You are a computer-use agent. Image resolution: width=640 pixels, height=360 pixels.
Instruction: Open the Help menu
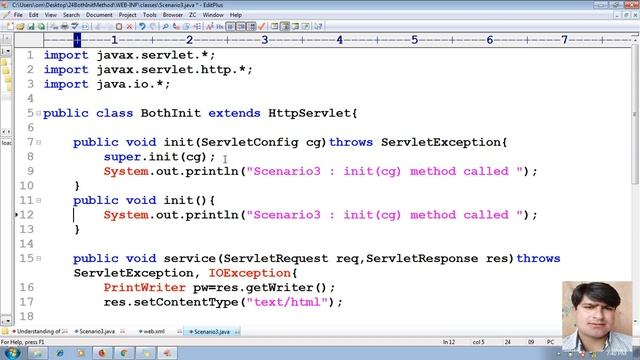236,15
